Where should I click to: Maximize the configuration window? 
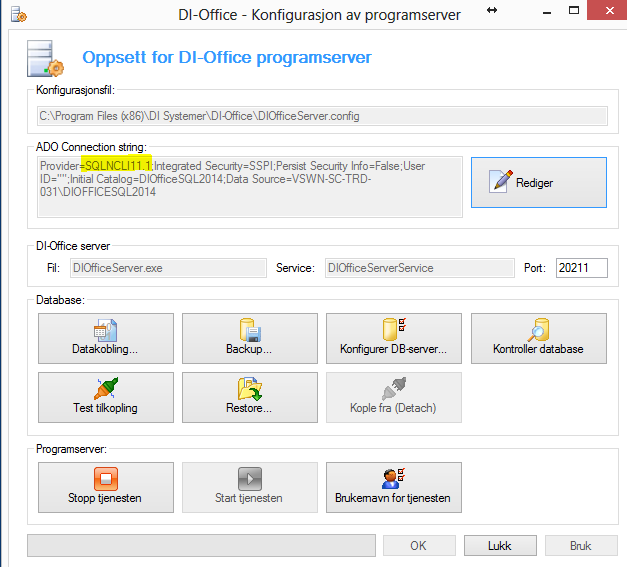(x=574, y=10)
